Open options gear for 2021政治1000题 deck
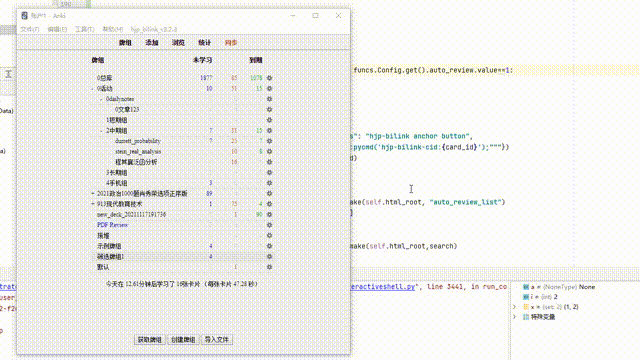Image resolution: width=640 pixels, height=360 pixels. coord(269,193)
